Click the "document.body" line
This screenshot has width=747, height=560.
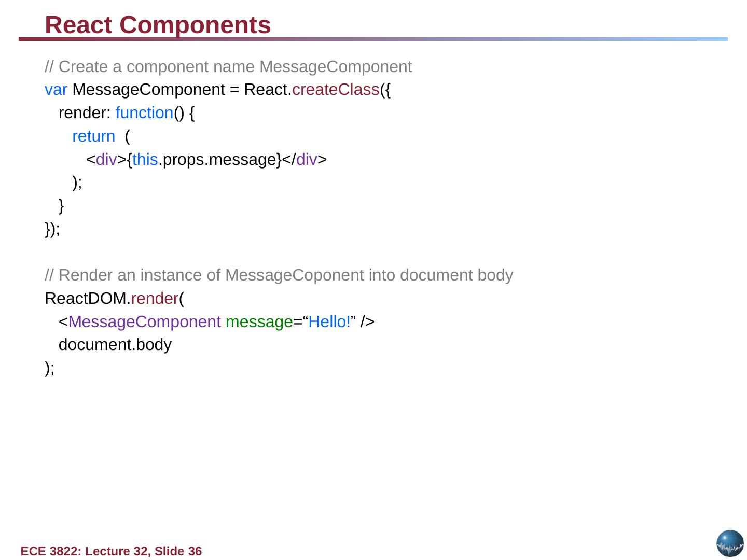click(x=115, y=345)
